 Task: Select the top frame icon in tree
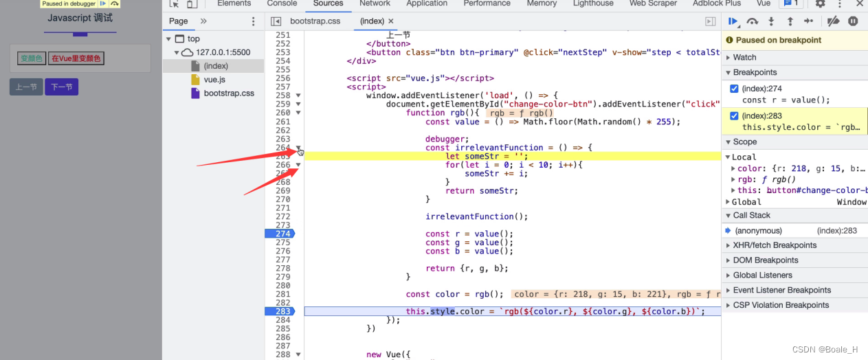[x=180, y=39]
